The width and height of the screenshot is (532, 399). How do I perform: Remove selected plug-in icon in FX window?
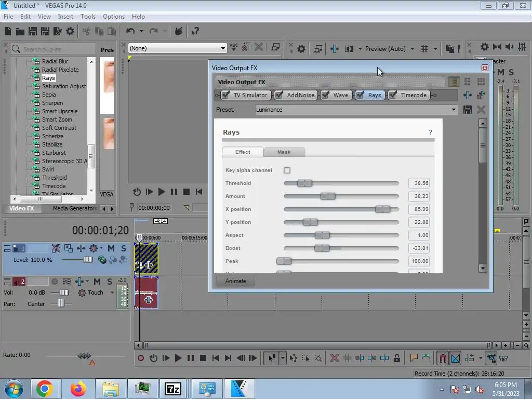[481, 95]
